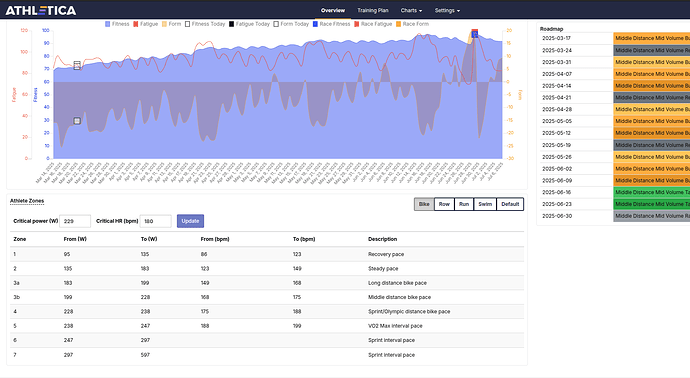Image resolution: width=690 pixels, height=378 pixels.
Task: Click the Race Fatigue legend swatch
Action: [356, 24]
